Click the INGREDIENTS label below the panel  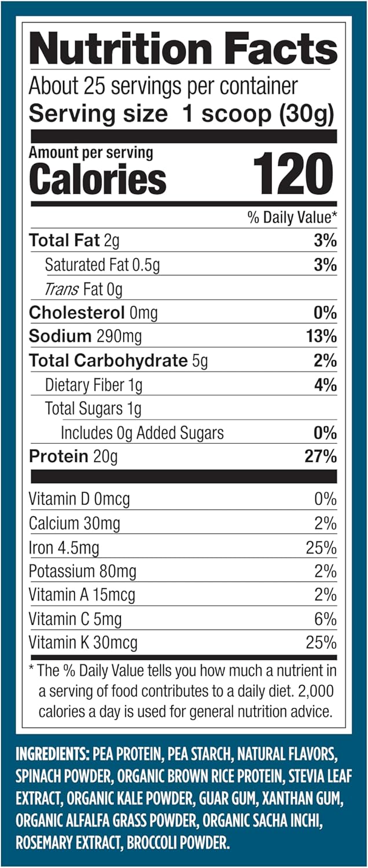pos(51,755)
